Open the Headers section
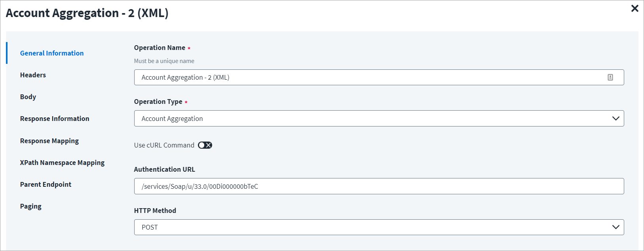Viewport: 644px width, 251px height. pyautogui.click(x=33, y=75)
